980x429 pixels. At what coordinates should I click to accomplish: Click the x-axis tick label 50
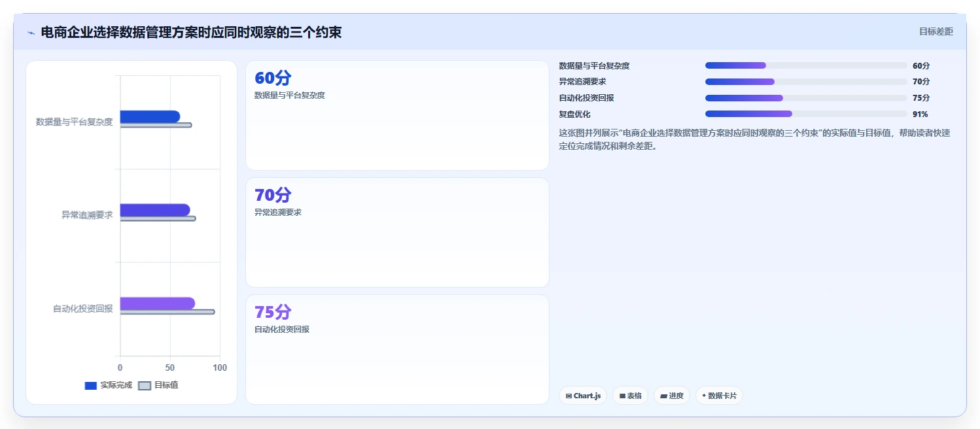pos(170,368)
